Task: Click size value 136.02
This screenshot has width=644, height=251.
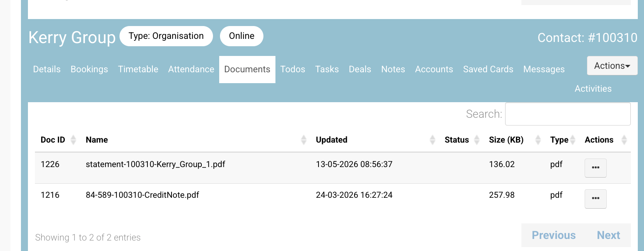Action: coord(502,164)
